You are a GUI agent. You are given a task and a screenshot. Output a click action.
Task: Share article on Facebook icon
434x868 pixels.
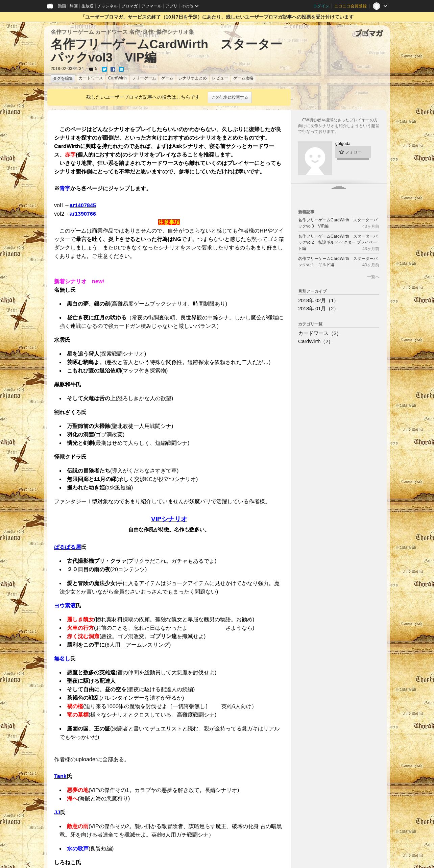pos(113,69)
